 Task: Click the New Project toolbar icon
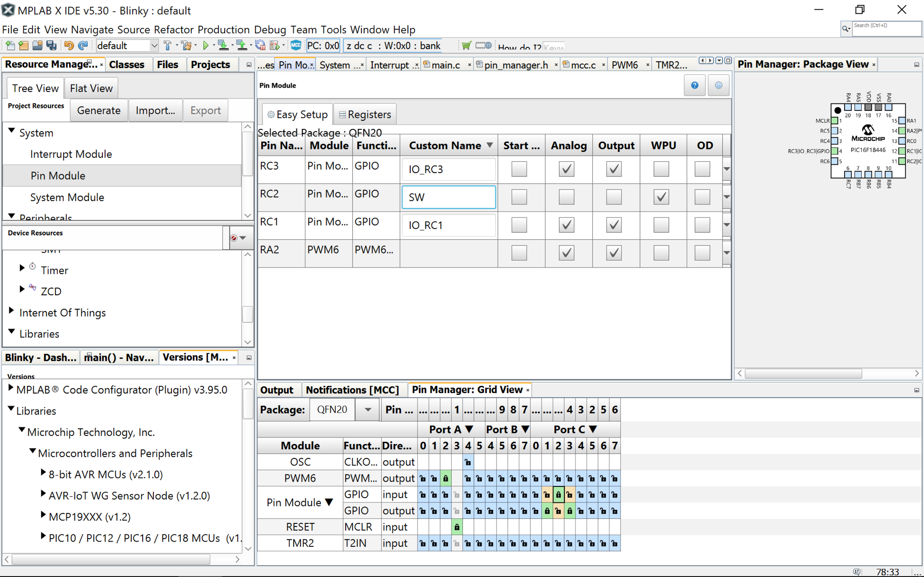coord(23,46)
